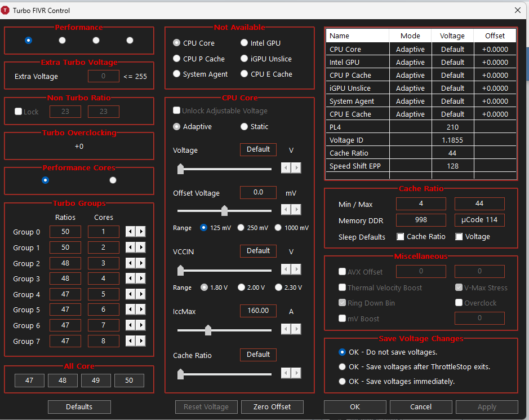Choose Adaptive voltage mode
This screenshot has width=529, height=420.
pos(176,127)
